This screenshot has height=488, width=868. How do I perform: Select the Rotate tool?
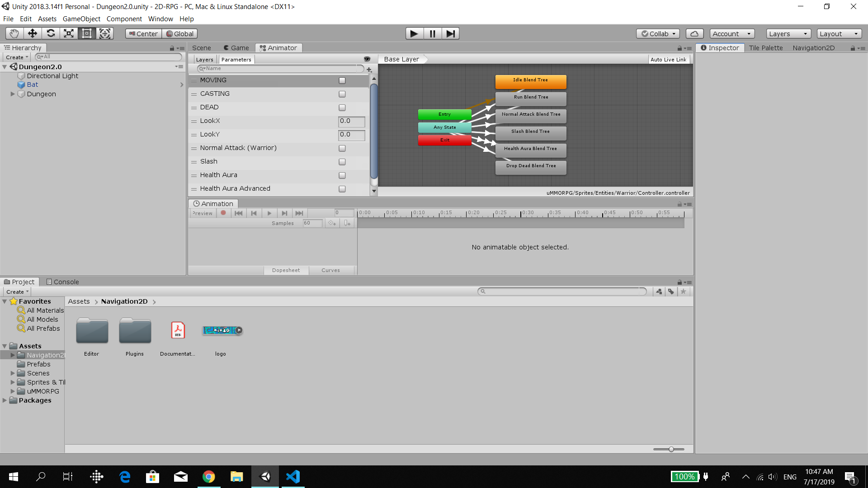51,33
